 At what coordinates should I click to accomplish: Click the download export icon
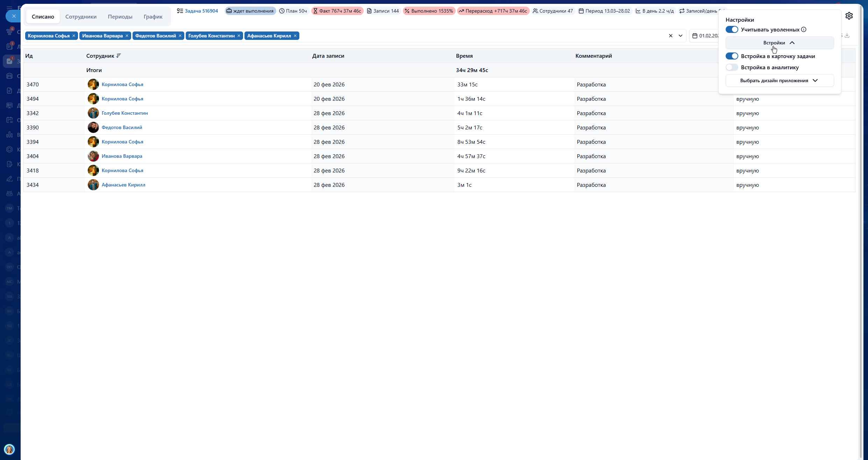[x=847, y=36]
